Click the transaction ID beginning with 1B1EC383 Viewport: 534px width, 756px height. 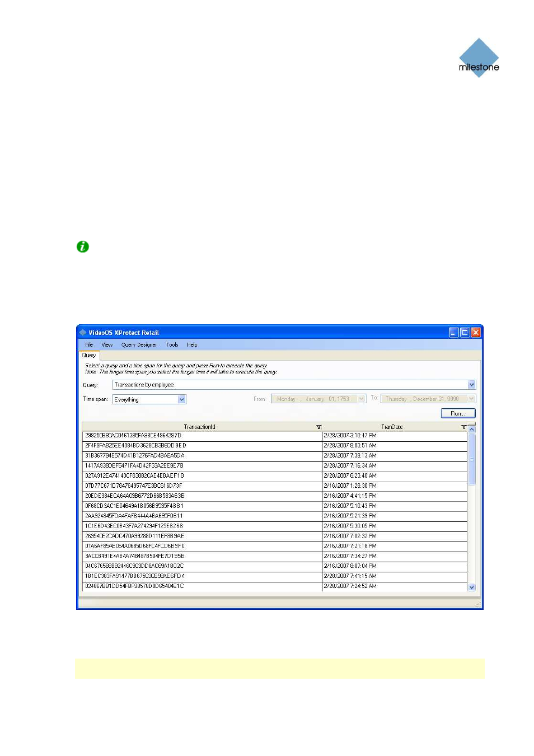click(x=135, y=576)
